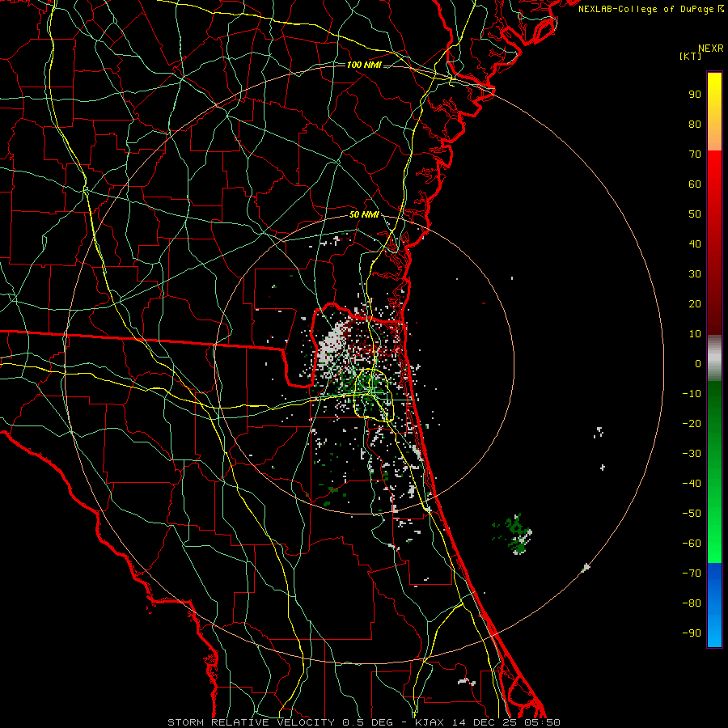Select the -60 value on velocity scale
728x728 pixels.
tap(692, 544)
